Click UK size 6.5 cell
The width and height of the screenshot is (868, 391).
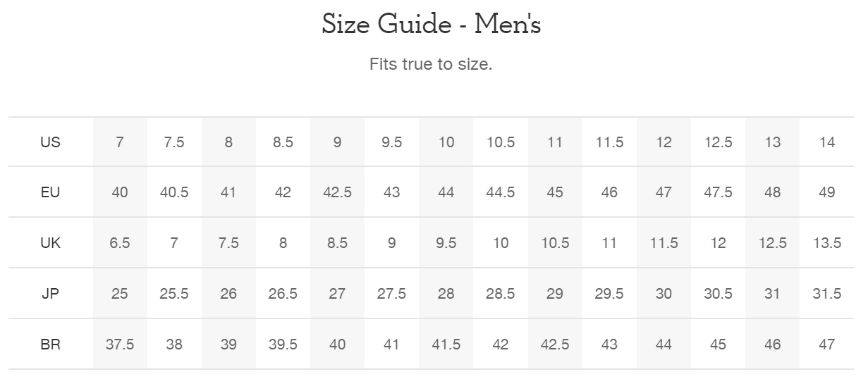coord(120,243)
